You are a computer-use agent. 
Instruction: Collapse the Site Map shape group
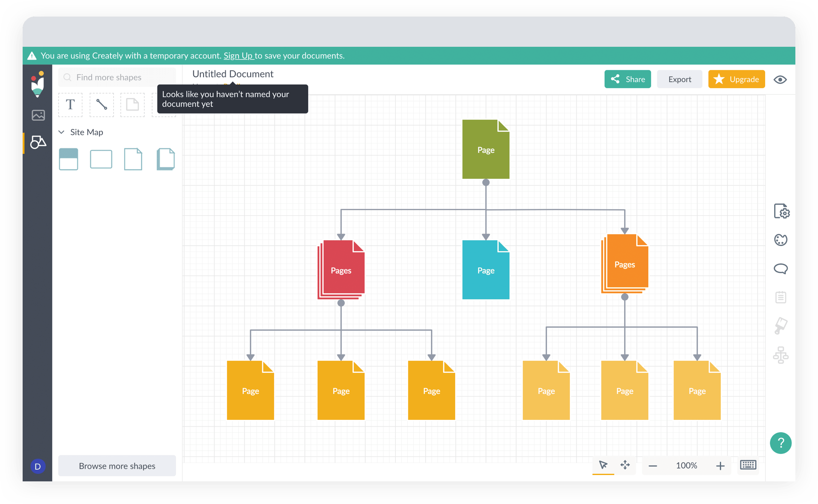(62, 132)
